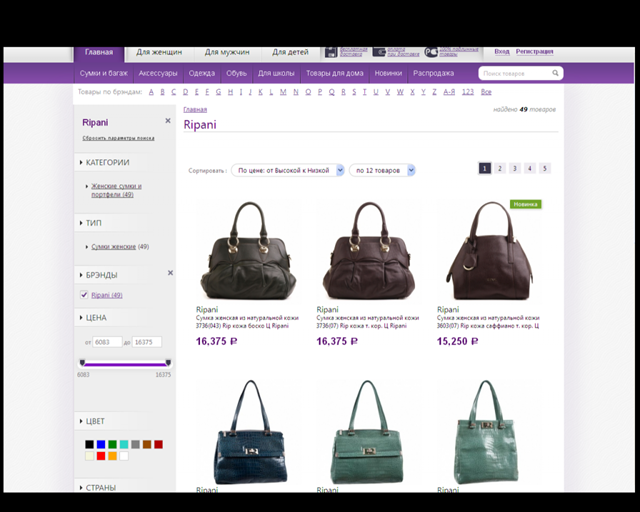640x512 pixels.
Task: Click the maximum price field 16375
Action: pos(147,342)
